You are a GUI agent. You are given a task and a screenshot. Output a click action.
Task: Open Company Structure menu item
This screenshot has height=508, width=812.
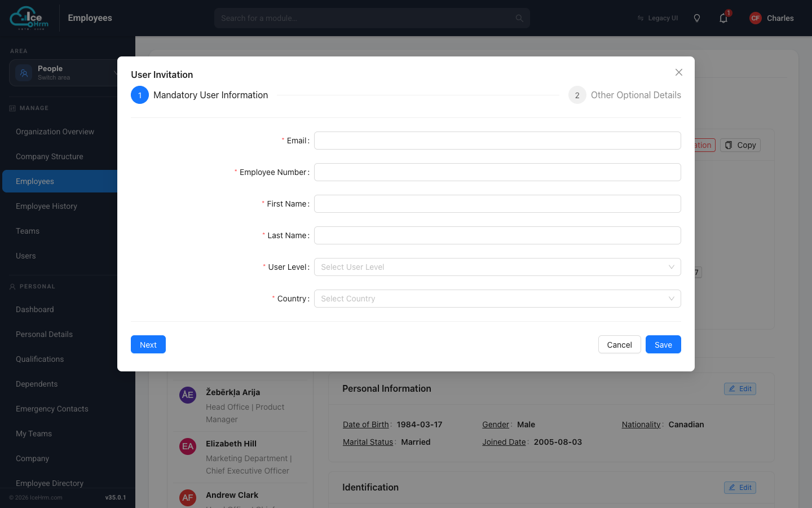50,156
